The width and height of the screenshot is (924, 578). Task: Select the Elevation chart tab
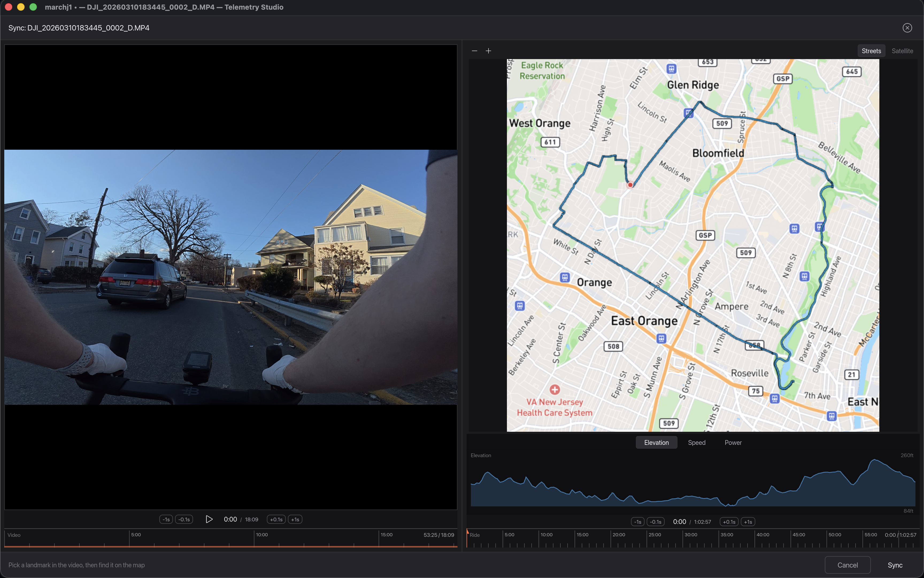tap(656, 442)
